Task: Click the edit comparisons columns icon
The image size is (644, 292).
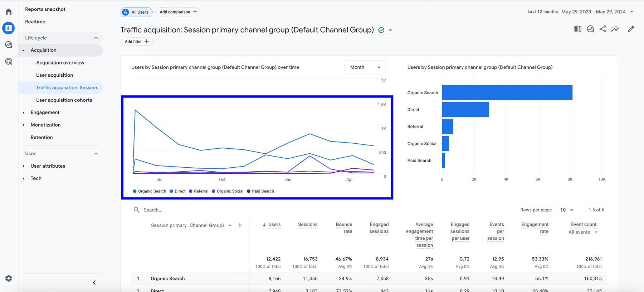Action: 578,29
